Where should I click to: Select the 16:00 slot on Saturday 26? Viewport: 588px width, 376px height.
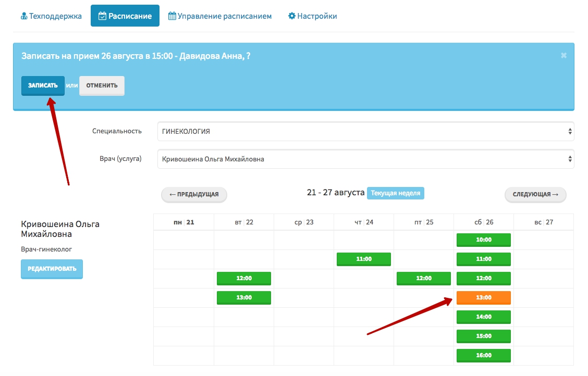(x=483, y=355)
